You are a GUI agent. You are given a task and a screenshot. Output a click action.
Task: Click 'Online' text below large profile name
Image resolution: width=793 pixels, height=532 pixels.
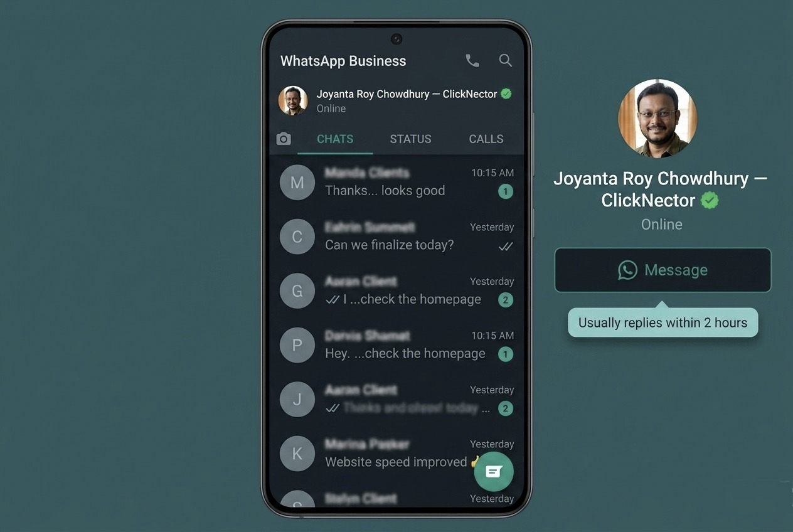[x=662, y=225]
